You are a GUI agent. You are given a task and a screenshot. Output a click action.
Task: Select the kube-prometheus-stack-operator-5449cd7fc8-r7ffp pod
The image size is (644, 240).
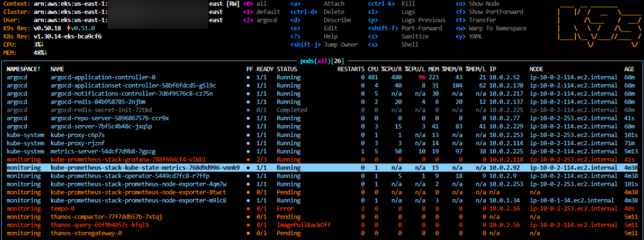click(x=322, y=176)
